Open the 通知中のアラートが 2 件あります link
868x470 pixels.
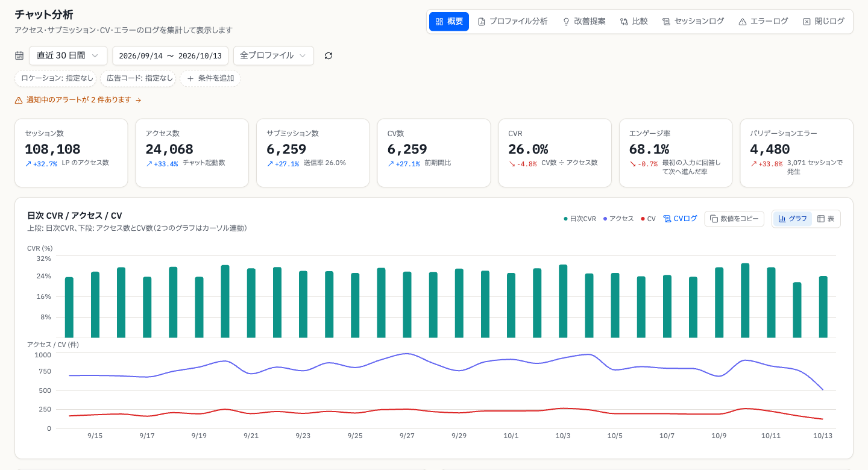tap(78, 100)
